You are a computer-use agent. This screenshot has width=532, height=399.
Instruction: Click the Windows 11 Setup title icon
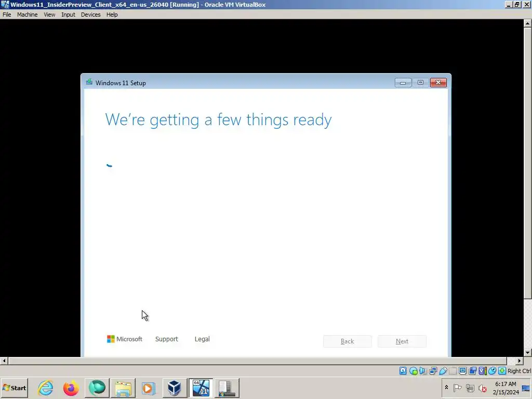[x=89, y=82]
